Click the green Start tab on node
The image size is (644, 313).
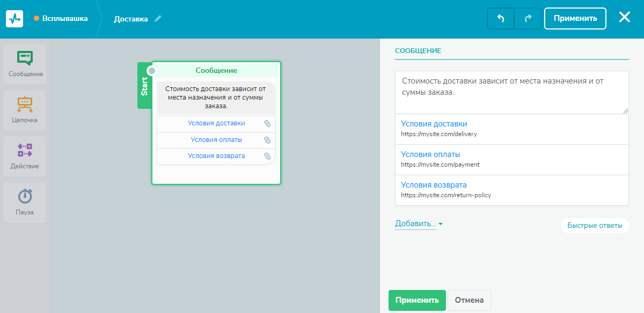pyautogui.click(x=144, y=86)
